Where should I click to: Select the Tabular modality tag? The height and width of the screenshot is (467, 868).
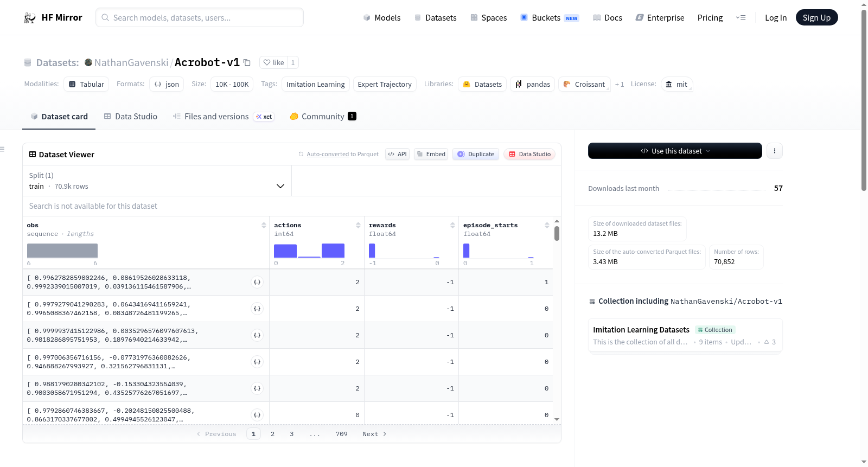86,84
